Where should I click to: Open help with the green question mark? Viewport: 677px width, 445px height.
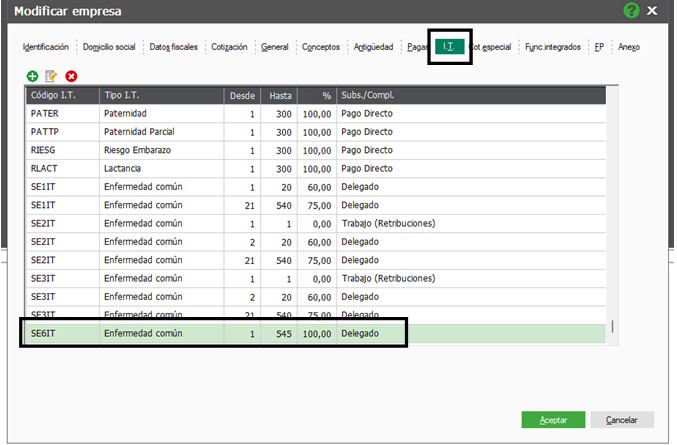631,11
